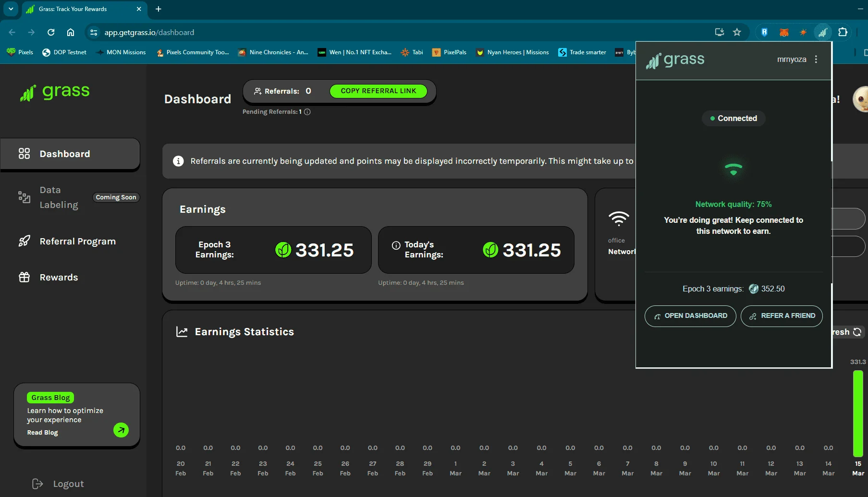Screen dimensions: 868x497
Task: Select Dashboard in the sidebar
Action: coord(70,154)
